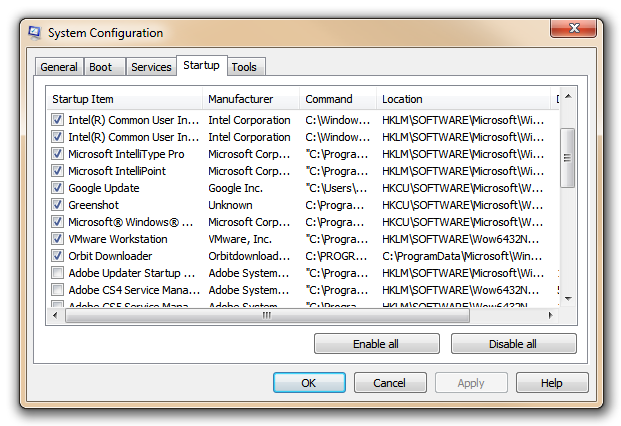This screenshot has height=426, width=621.
Task: Switch to the General tab
Action: (x=59, y=67)
